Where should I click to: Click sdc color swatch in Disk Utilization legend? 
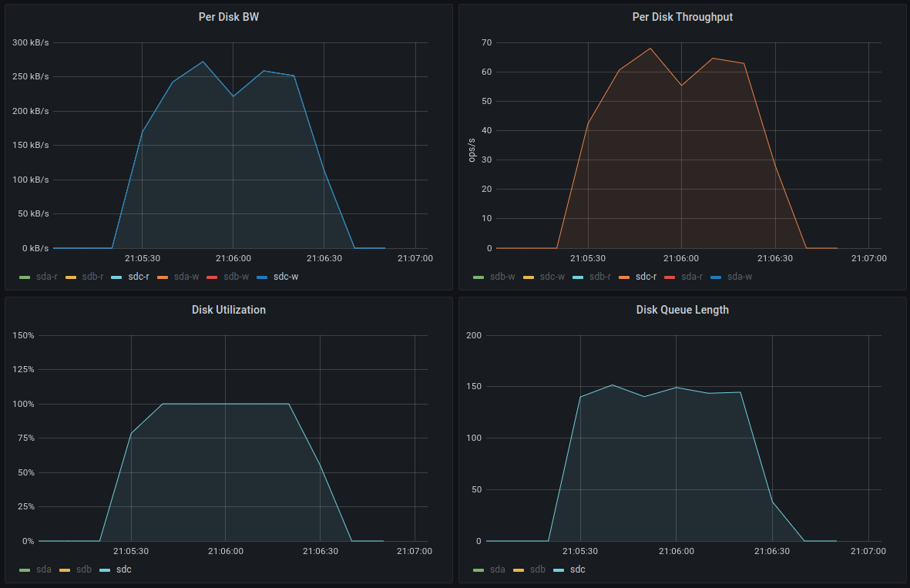click(106, 570)
